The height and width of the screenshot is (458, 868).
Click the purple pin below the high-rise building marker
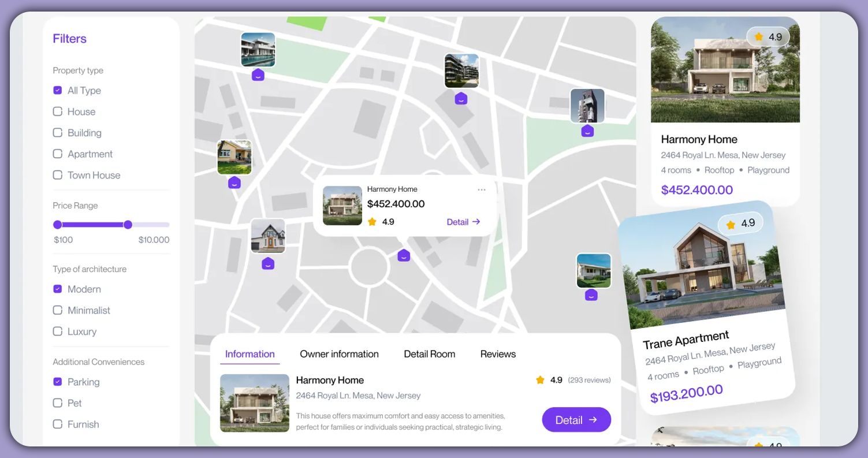pyautogui.click(x=587, y=131)
